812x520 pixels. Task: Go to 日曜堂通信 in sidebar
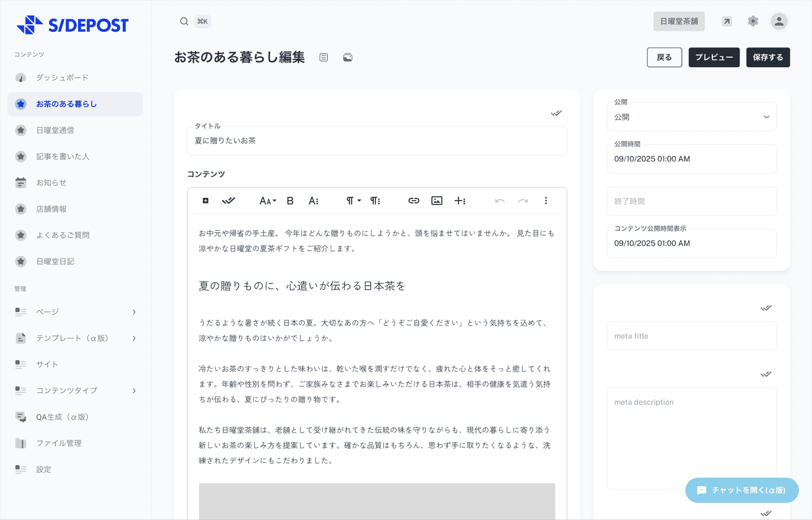[x=75, y=130]
